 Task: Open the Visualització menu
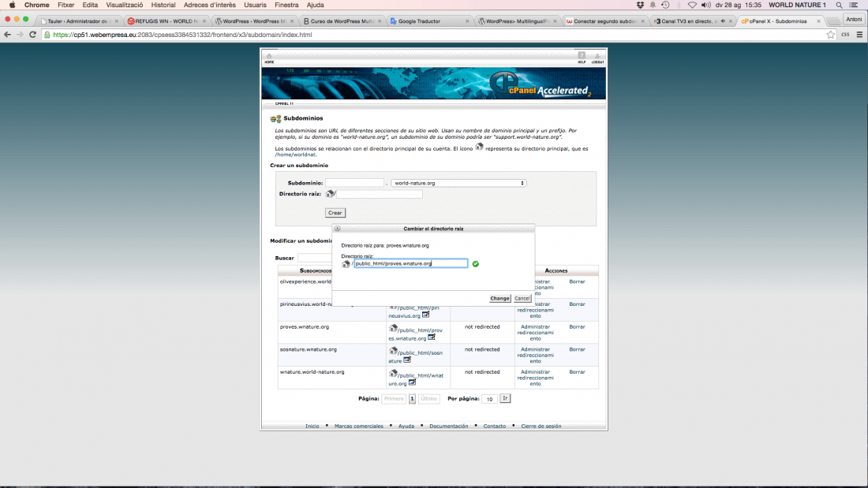[x=124, y=5]
